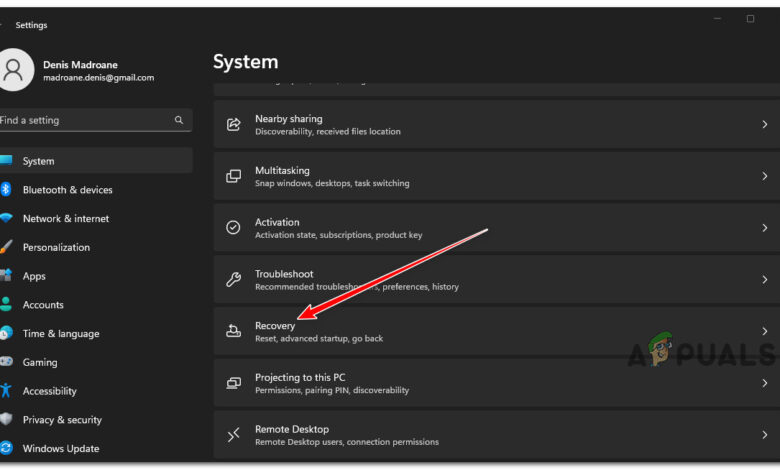Expand the Nearby sharing chevron

click(x=765, y=124)
